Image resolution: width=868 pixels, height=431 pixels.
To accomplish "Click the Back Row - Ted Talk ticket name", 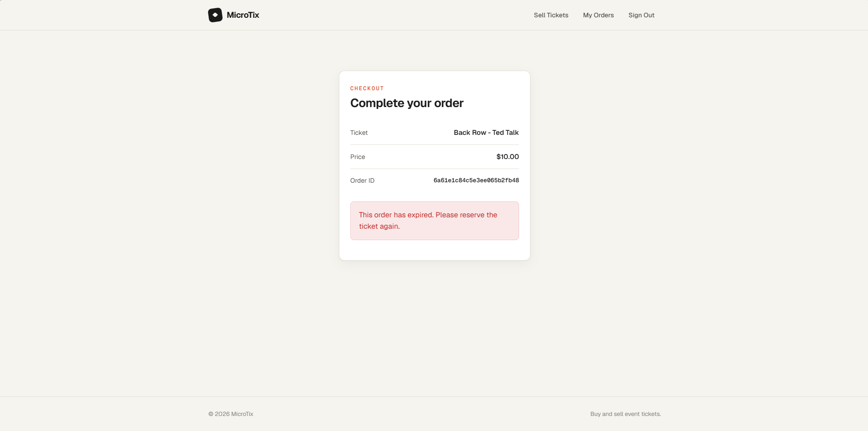I will [x=486, y=133].
